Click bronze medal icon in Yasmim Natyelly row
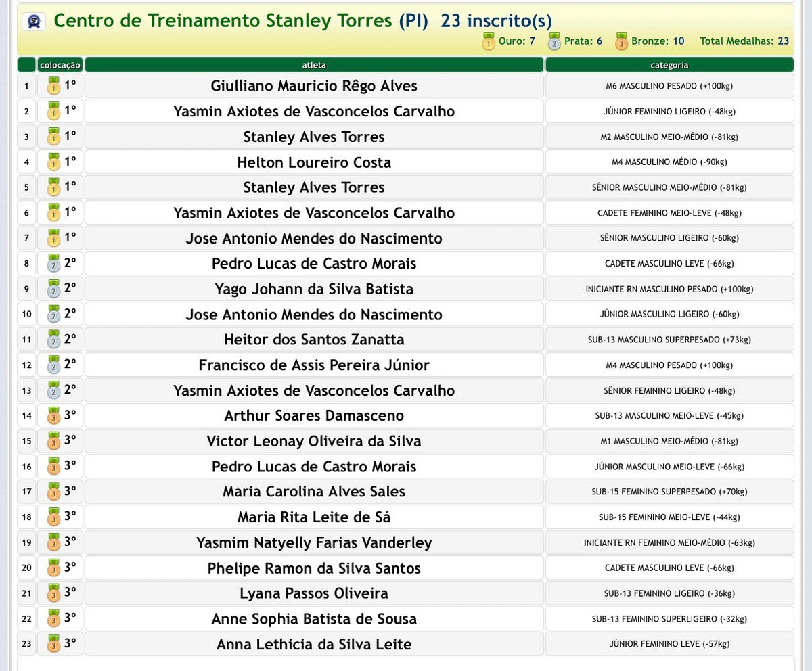 (53, 543)
